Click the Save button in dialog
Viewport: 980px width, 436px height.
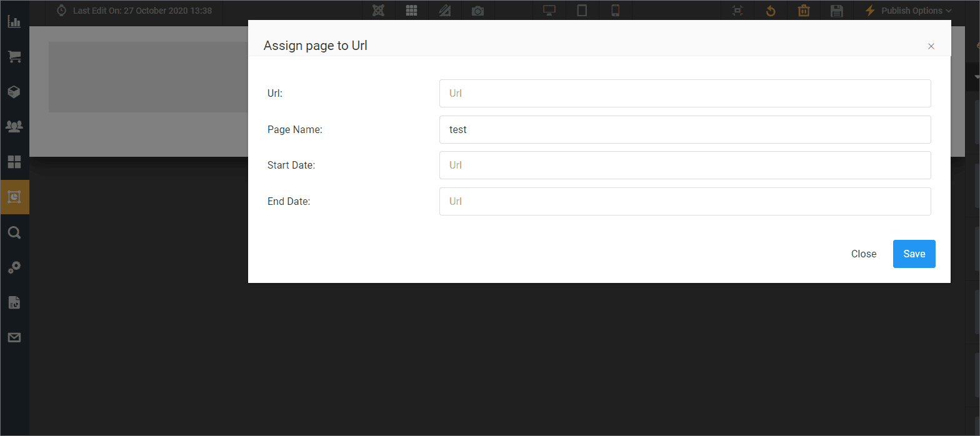tap(914, 254)
